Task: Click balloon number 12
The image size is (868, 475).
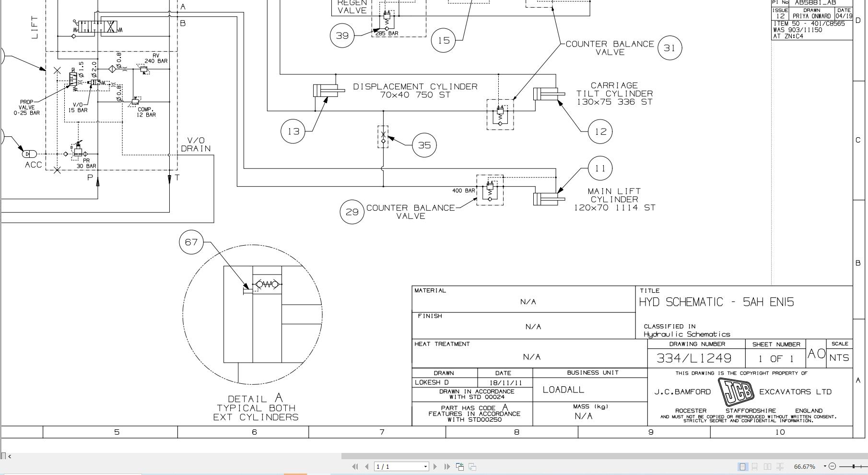Action: pyautogui.click(x=600, y=131)
